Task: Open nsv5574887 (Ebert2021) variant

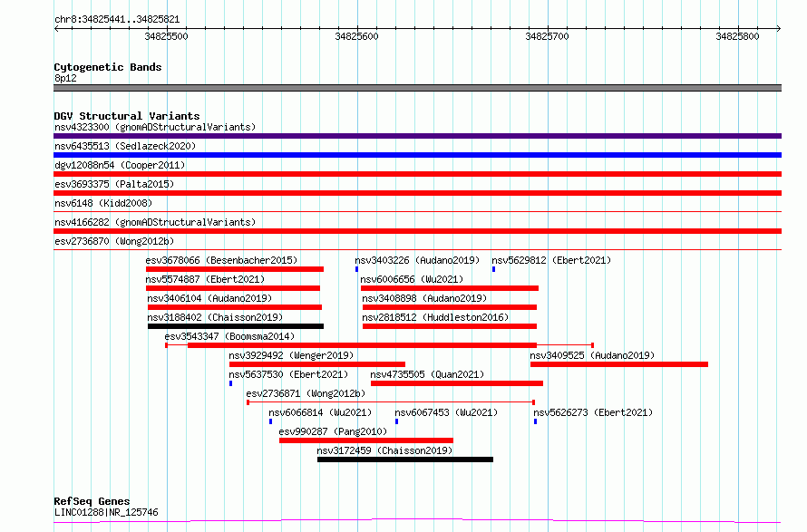Action: tap(205, 279)
